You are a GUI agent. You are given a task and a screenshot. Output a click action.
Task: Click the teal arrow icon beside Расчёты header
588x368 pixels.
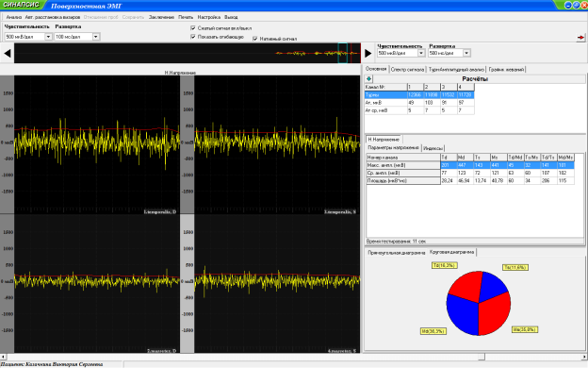click(x=368, y=79)
